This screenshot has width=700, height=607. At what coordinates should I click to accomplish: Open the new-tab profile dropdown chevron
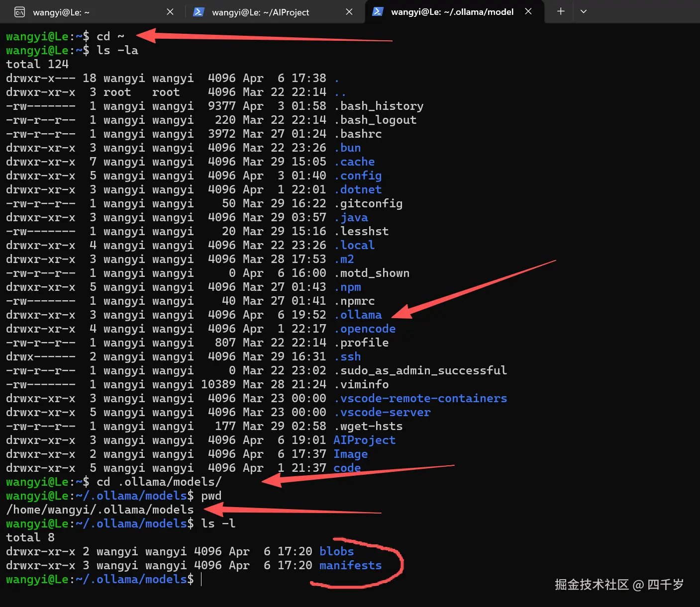coord(584,11)
